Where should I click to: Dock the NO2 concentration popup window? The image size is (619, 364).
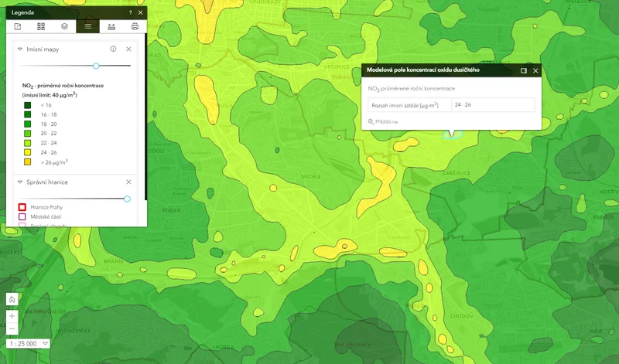click(524, 70)
